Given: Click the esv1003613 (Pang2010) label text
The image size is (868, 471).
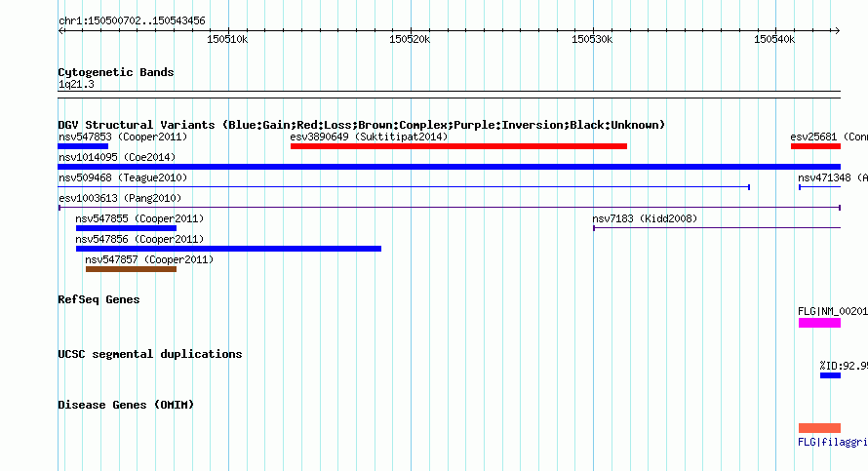Looking at the screenshot, I should tap(120, 198).
